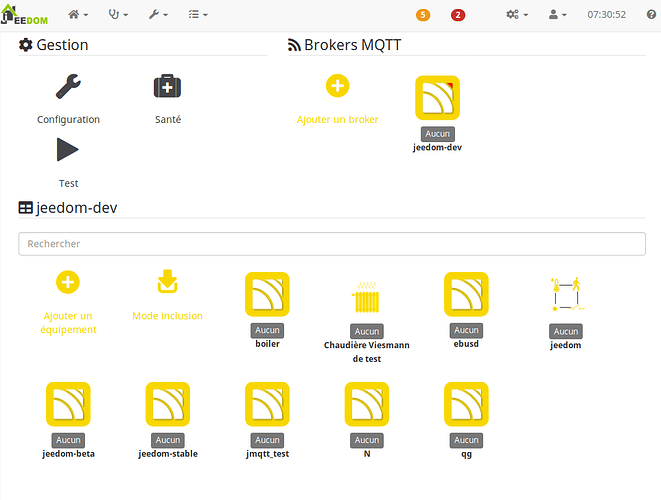Open the home menu dropdown
661x500 pixels.
78,15
